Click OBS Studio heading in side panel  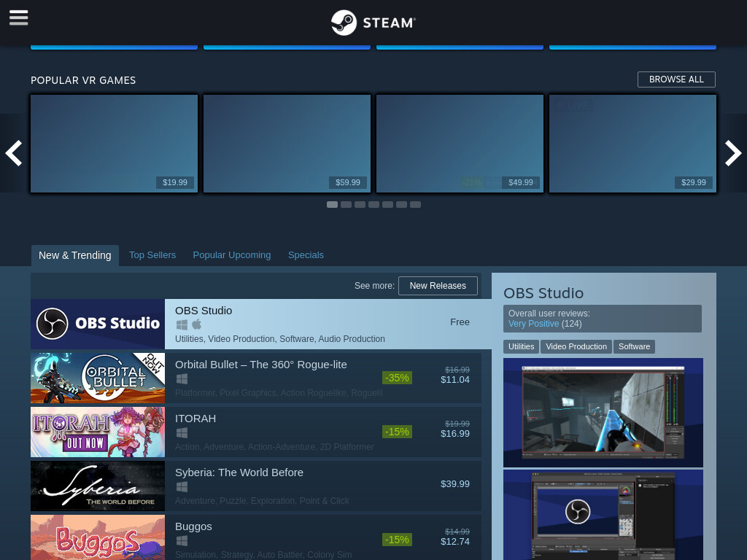tap(543, 293)
